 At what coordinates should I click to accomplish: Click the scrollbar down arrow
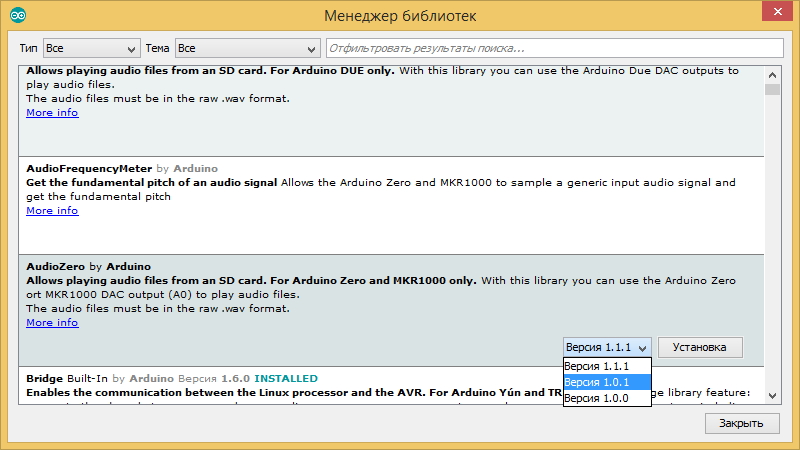[772, 398]
